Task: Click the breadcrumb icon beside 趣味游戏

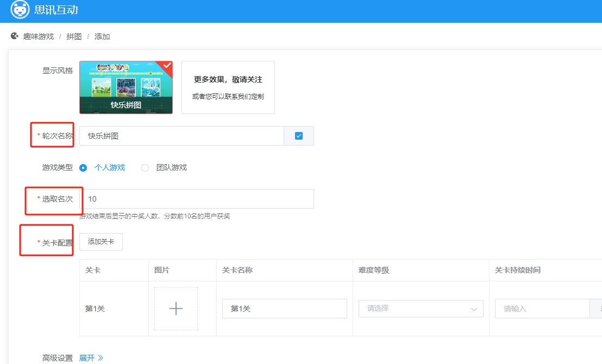Action: click(x=15, y=36)
